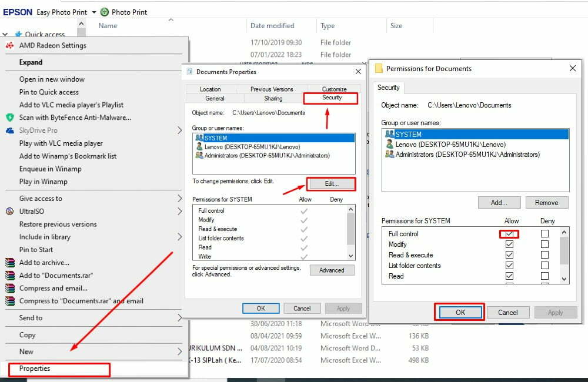
Task: Switch to the Security tab
Action: [332, 98]
